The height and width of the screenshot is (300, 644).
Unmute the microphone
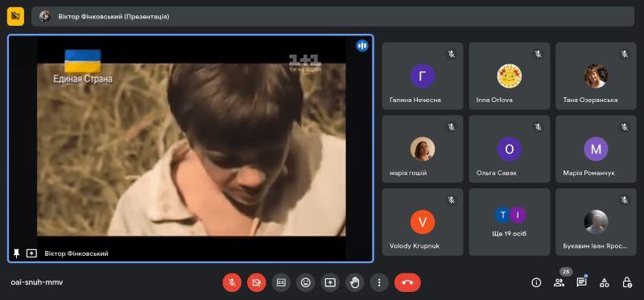[232, 282]
